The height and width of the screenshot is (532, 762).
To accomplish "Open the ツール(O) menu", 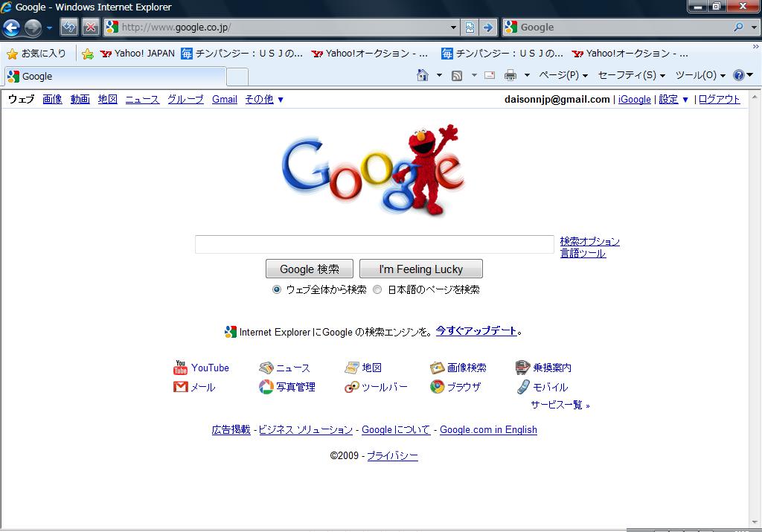I will [700, 75].
